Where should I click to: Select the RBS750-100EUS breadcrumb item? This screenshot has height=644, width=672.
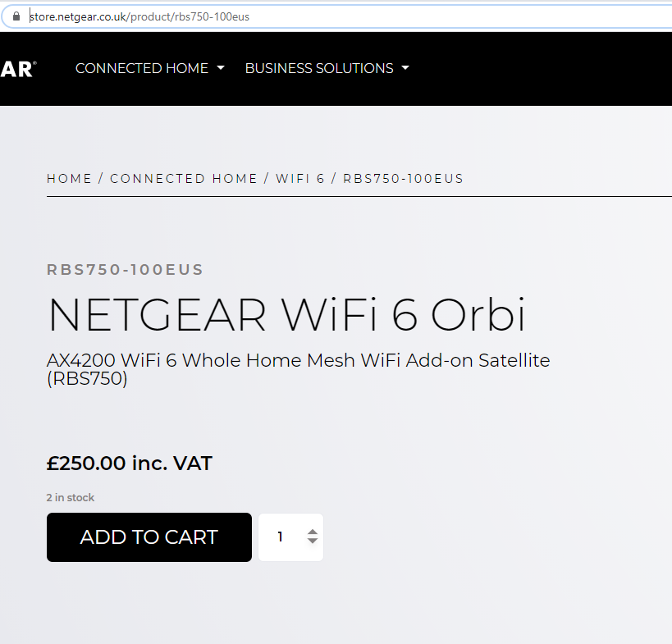[403, 179]
